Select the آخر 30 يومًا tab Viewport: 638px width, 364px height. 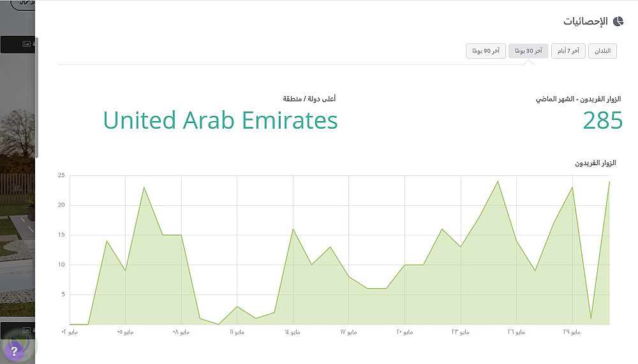(528, 51)
